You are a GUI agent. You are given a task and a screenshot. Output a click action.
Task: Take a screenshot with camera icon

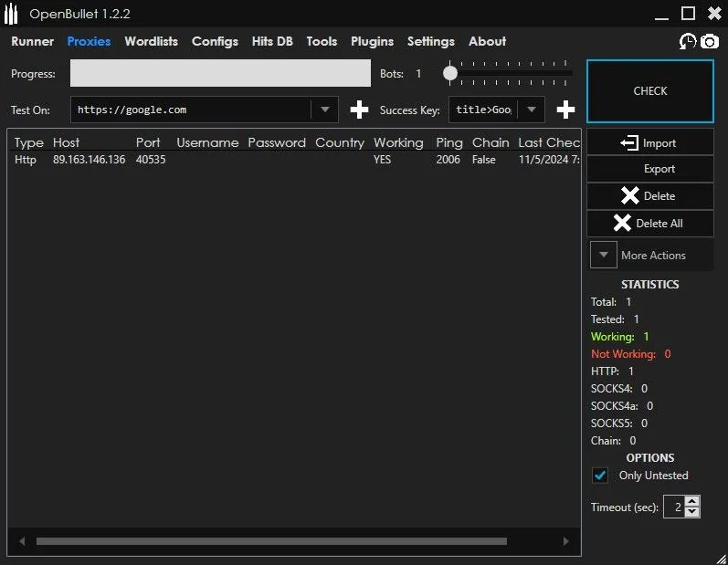tap(710, 42)
